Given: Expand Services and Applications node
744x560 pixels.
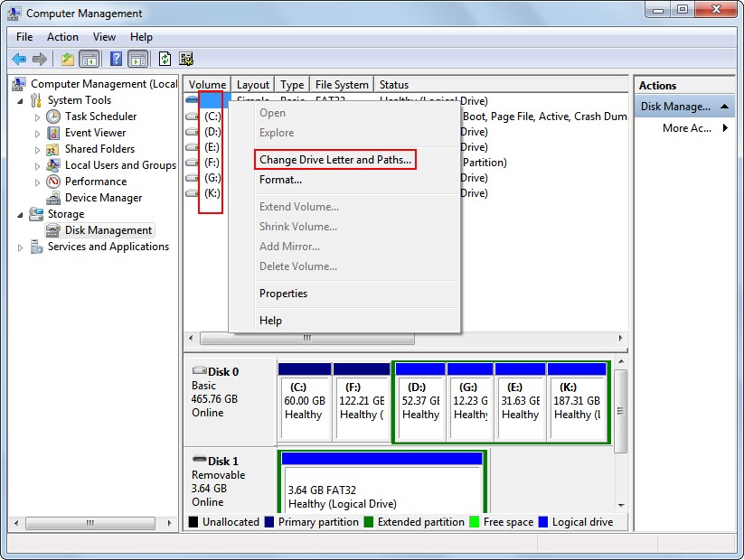Looking at the screenshot, I should [x=20, y=247].
